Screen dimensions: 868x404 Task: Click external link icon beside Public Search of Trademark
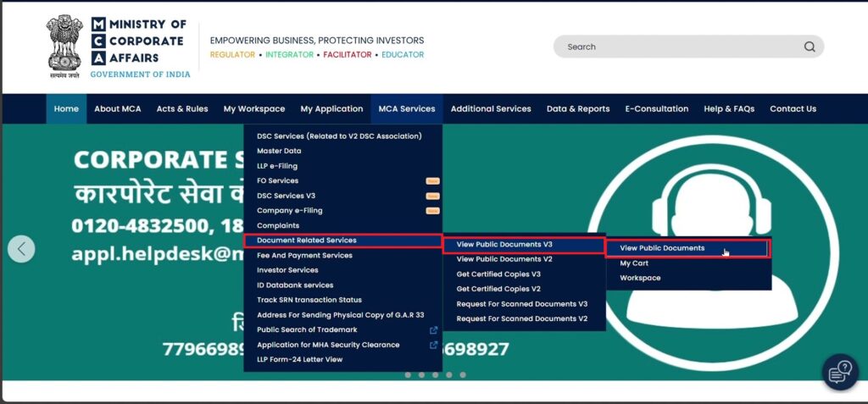[x=433, y=329]
